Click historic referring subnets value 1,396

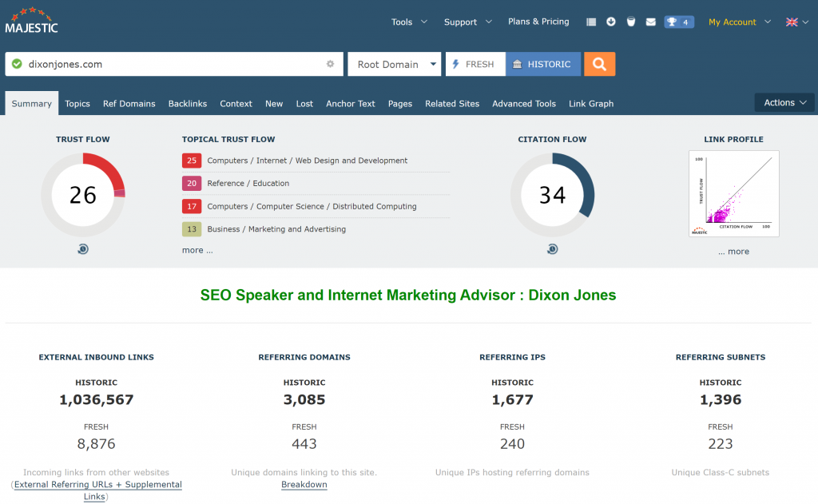coord(721,399)
